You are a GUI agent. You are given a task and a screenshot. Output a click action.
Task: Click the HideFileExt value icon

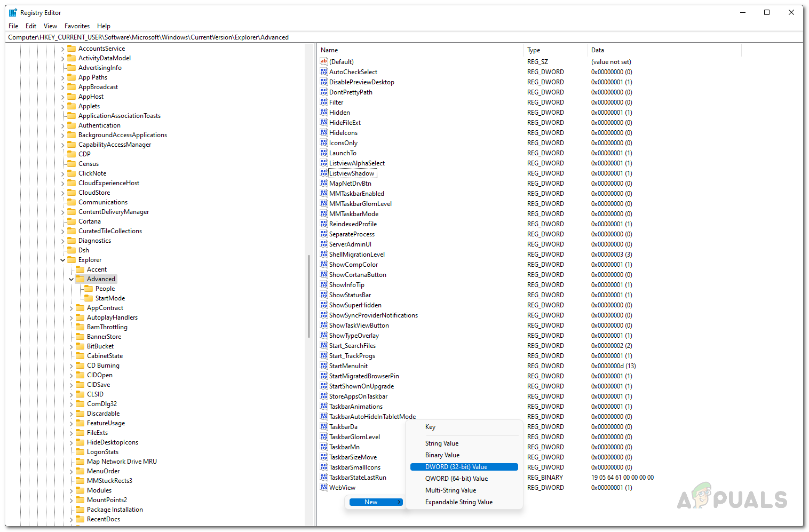(323, 122)
